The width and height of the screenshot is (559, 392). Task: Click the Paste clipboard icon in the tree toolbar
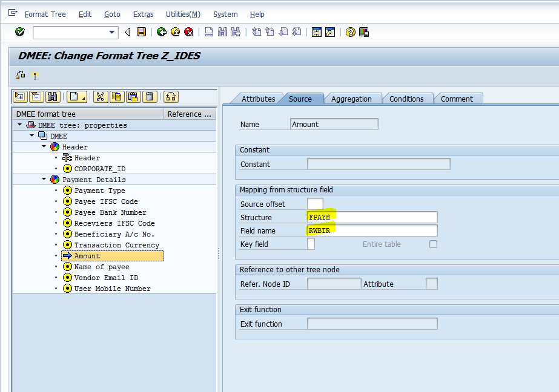tap(133, 96)
